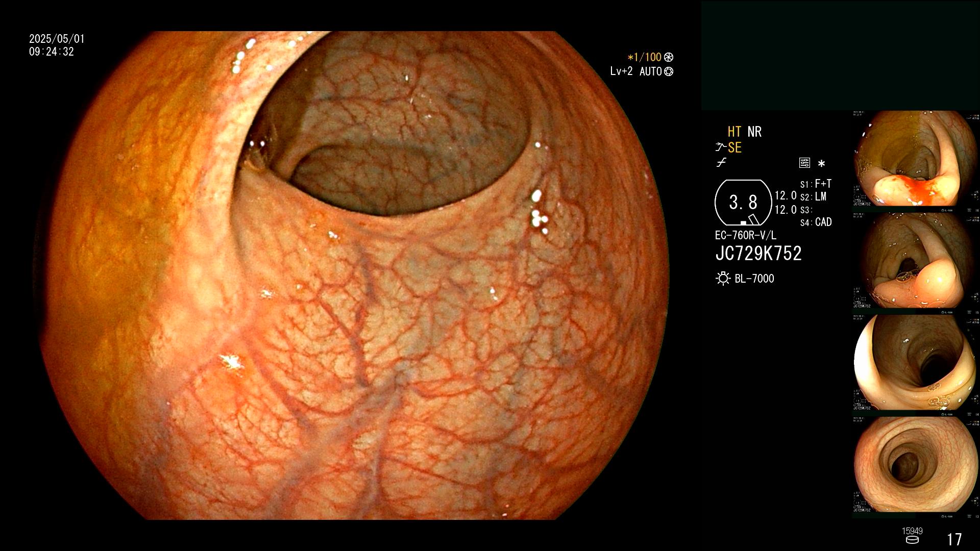Click the upper 12.0 value
Viewport: 980px width, 551px height.
click(x=786, y=196)
